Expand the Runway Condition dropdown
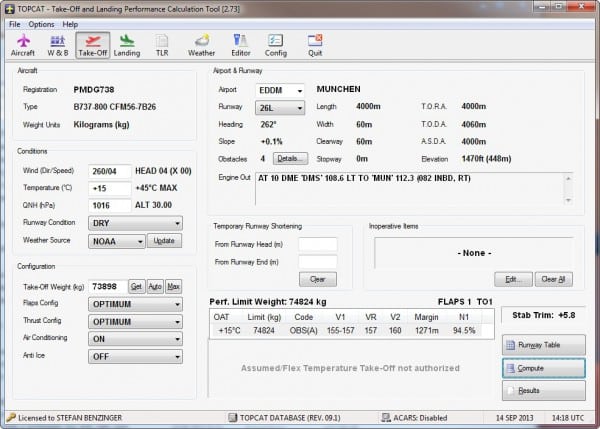Image resolution: width=600 pixels, height=429 pixels. (135, 223)
